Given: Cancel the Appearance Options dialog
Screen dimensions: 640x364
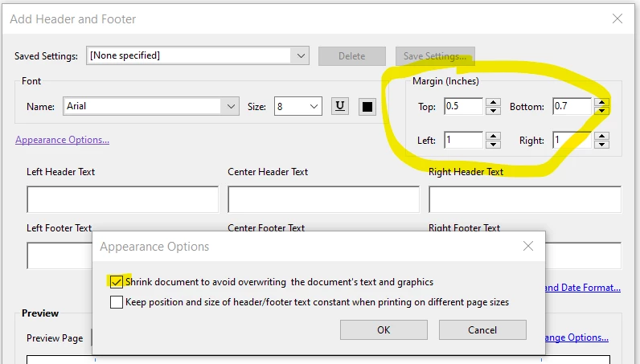Looking at the screenshot, I should pos(482,329).
